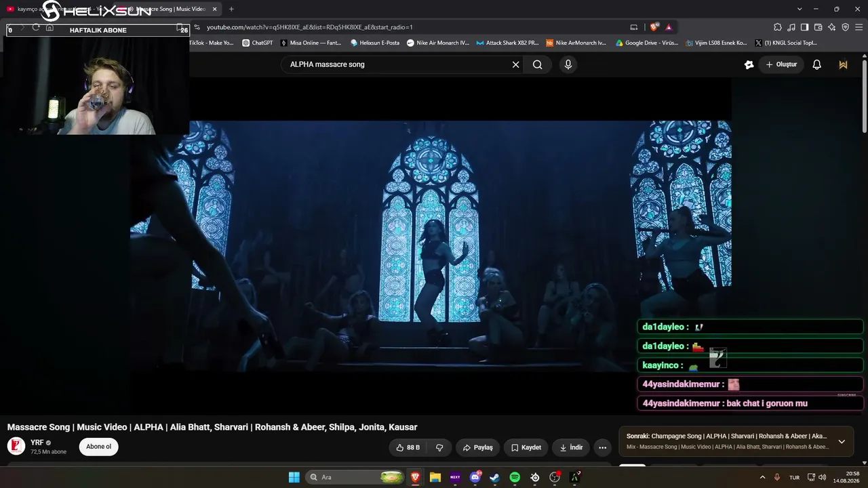Open the browser tab search dropdown arrow
This screenshot has height=488, width=868.
[x=800, y=9]
